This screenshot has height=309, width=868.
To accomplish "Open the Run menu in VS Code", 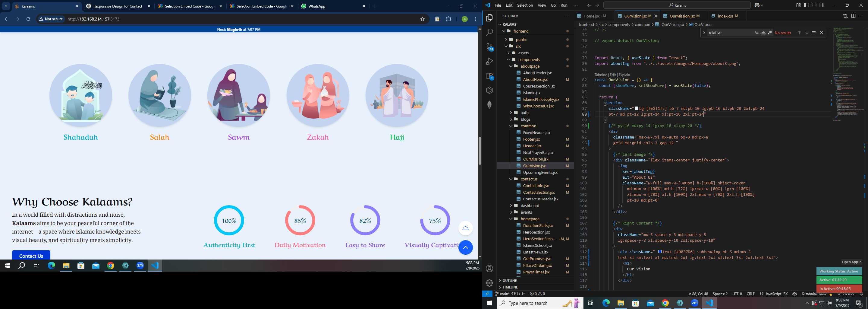I will coord(564,5).
